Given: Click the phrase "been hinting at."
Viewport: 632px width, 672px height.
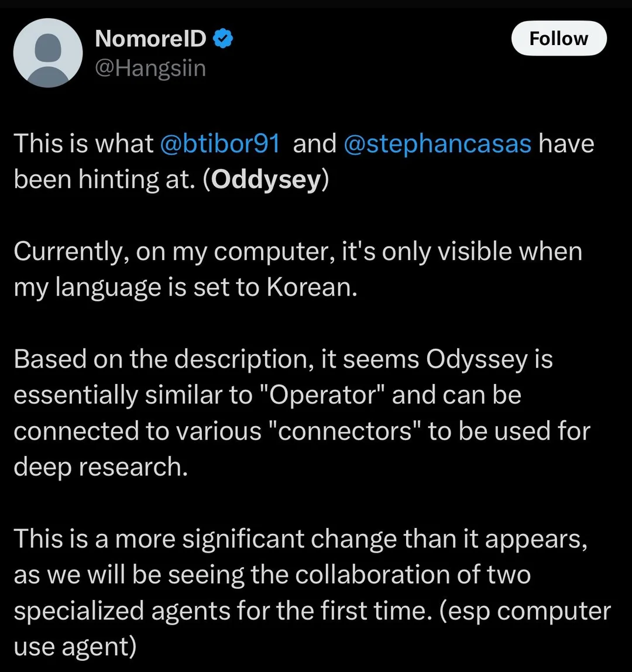Looking at the screenshot, I should point(105,180).
